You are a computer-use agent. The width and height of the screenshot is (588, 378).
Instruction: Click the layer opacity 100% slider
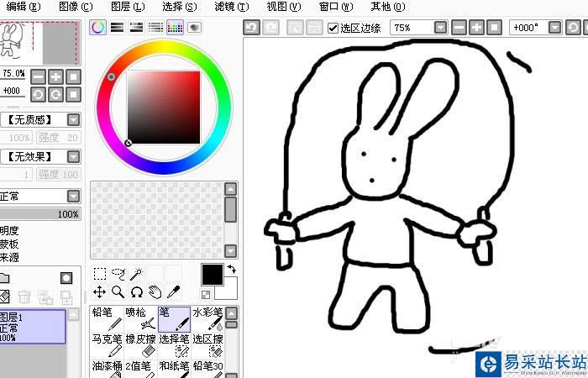40,214
